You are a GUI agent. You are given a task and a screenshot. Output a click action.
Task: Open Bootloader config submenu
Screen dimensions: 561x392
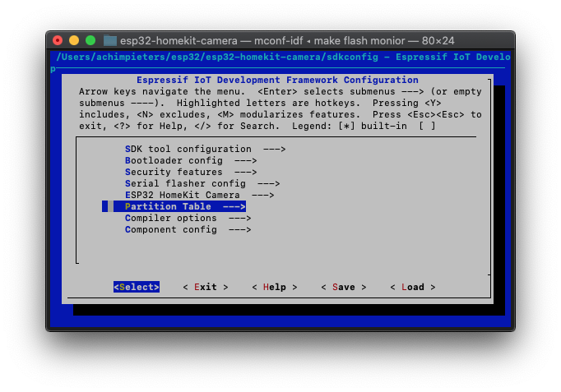tap(191, 160)
